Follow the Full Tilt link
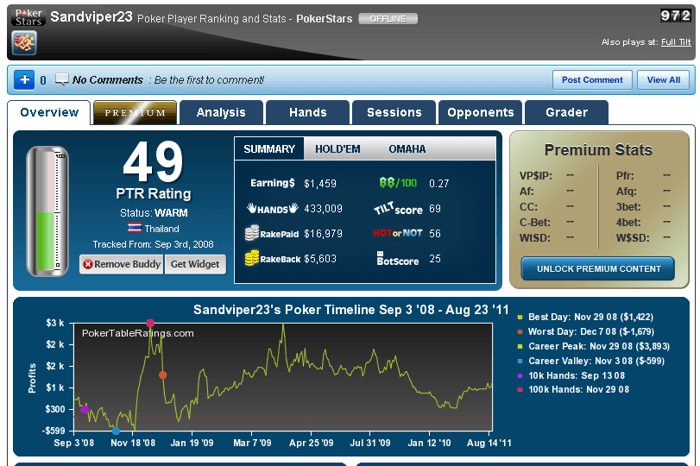700x466 pixels. click(x=676, y=42)
